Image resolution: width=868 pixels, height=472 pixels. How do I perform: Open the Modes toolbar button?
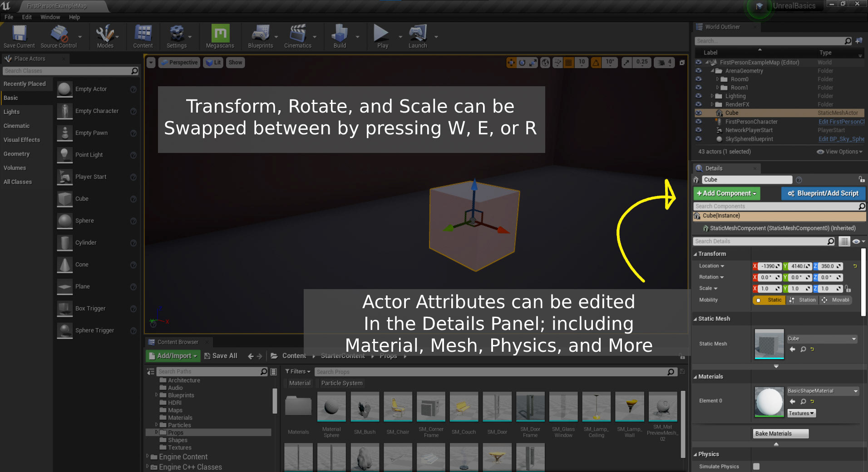pyautogui.click(x=105, y=36)
